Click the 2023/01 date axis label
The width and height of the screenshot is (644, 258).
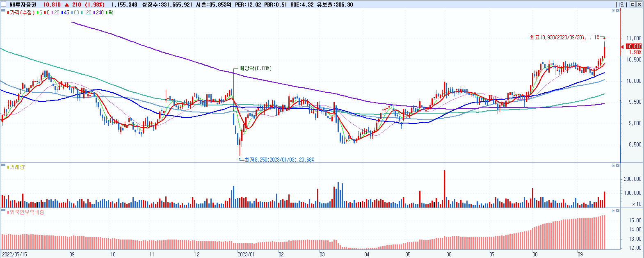coord(246,254)
